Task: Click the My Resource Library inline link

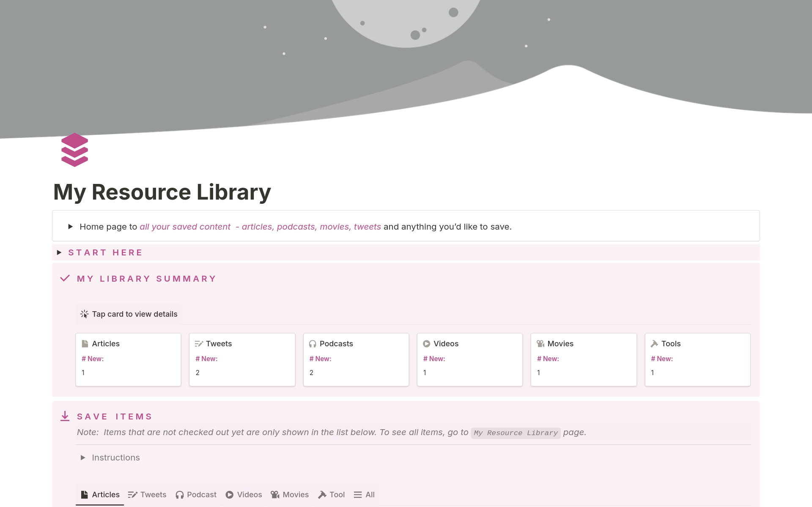Action: point(516,433)
